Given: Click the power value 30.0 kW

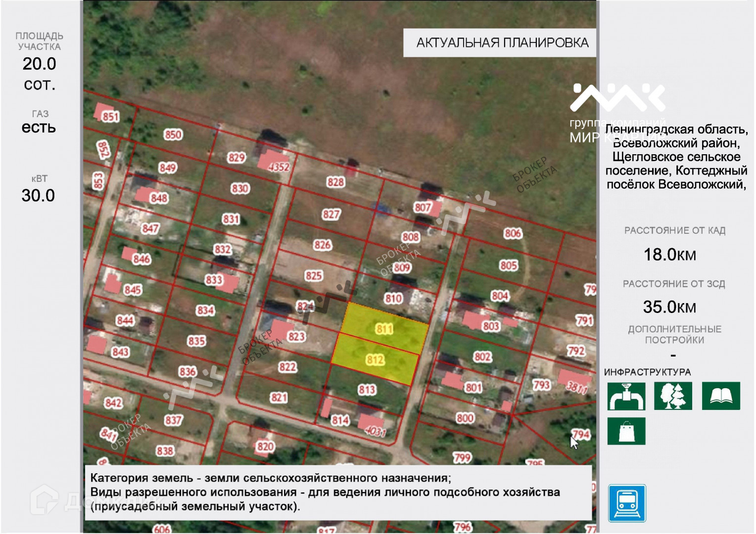Looking at the screenshot, I should pyautogui.click(x=38, y=195).
